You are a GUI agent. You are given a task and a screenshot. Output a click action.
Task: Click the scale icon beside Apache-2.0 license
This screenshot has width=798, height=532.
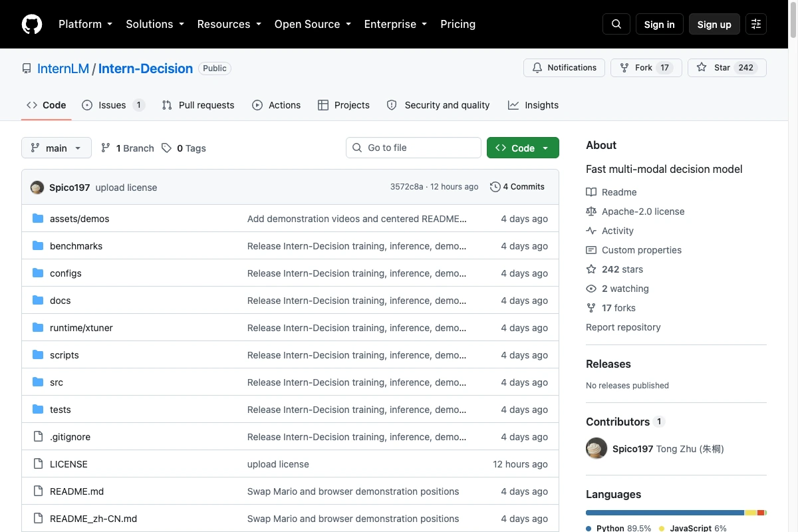[591, 211]
